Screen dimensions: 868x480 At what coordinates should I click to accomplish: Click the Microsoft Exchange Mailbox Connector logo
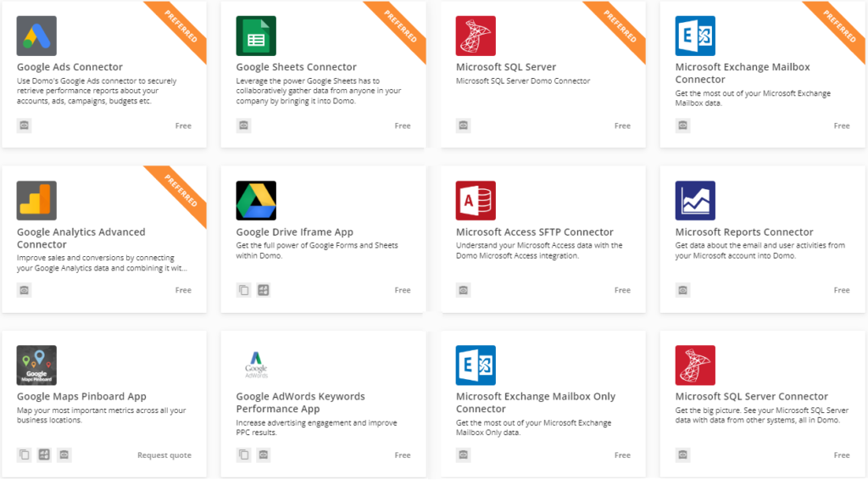[695, 36]
